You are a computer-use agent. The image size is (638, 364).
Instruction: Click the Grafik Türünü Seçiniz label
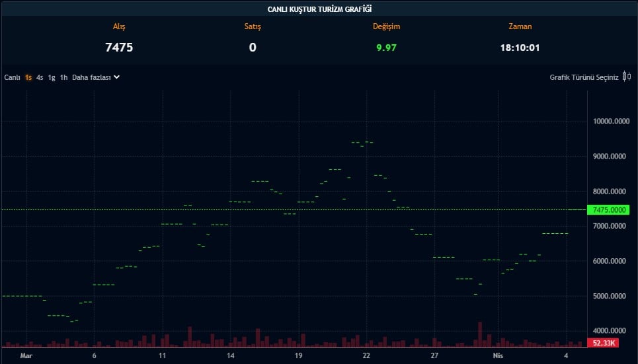(x=584, y=77)
